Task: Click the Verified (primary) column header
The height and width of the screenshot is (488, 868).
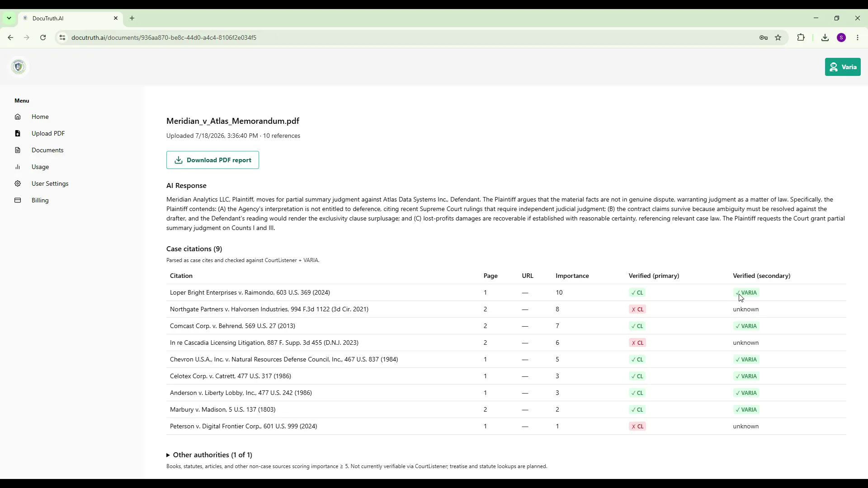Action: (654, 276)
